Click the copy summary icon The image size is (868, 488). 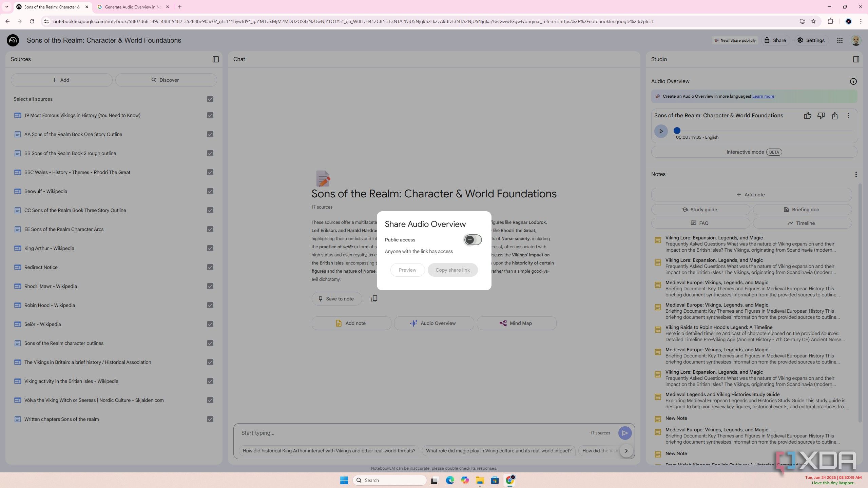(x=374, y=299)
